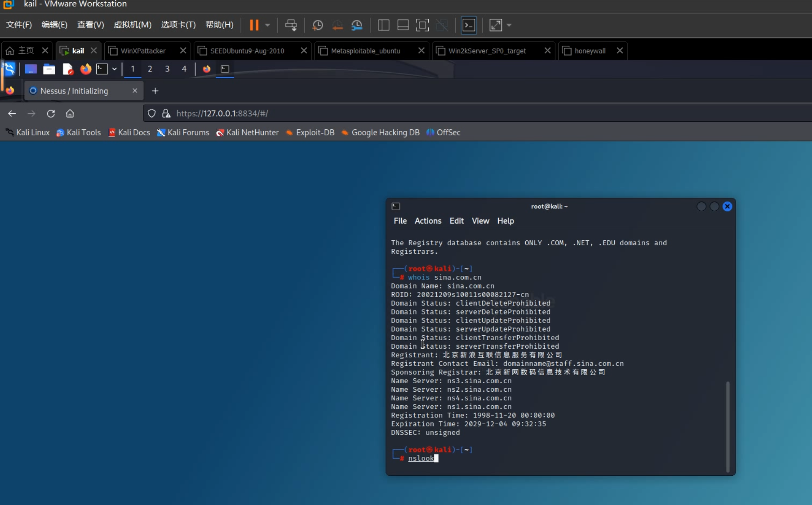This screenshot has height=505, width=812.
Task: Open the 虚拟机(M) menu
Action: [133, 25]
